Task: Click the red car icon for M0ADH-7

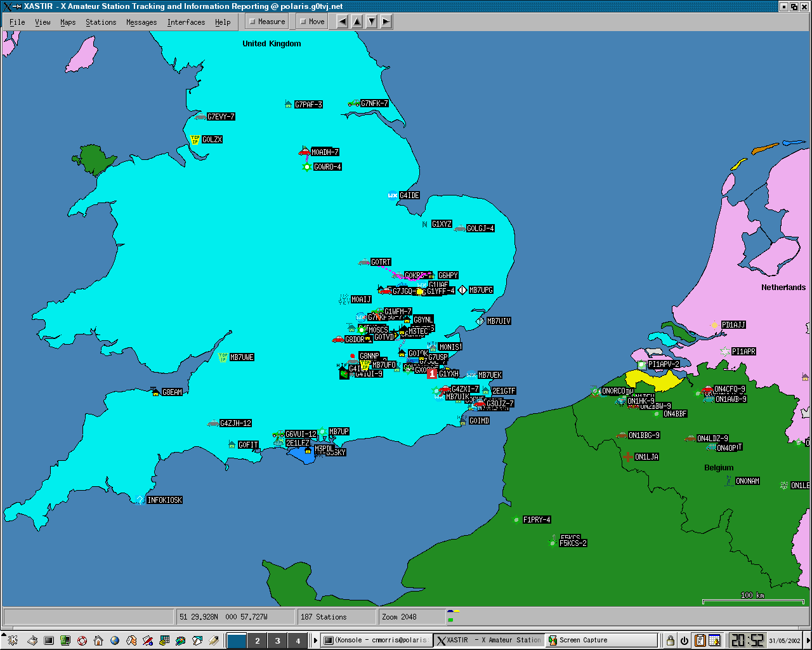Action: tap(304, 152)
